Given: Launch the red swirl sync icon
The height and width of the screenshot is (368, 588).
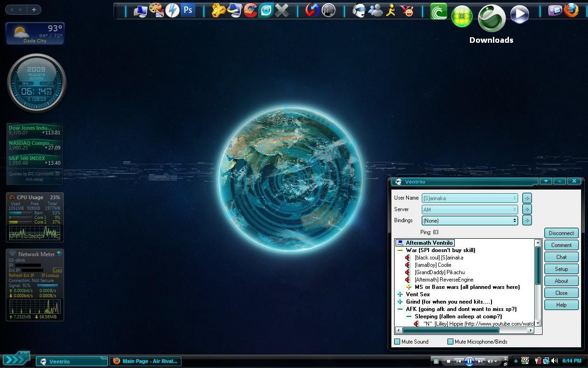Looking at the screenshot, I should (312, 10).
